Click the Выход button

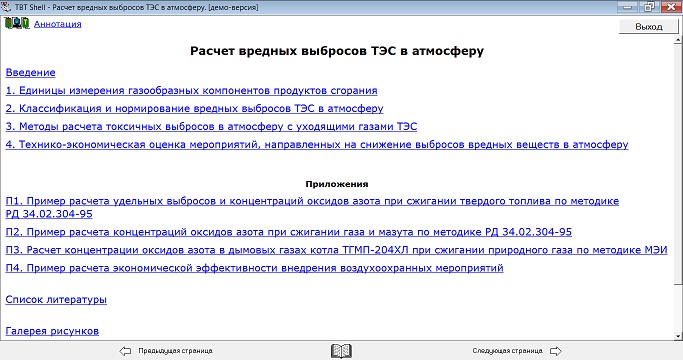pyautogui.click(x=649, y=27)
